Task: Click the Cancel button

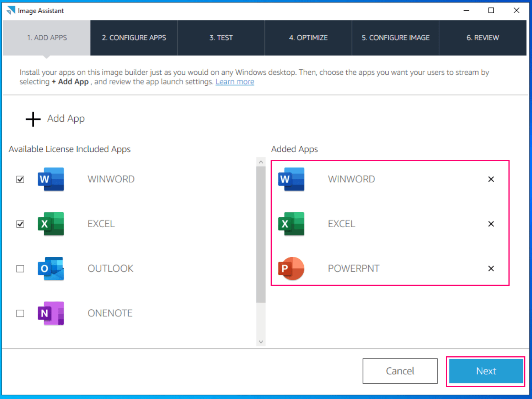Action: coord(400,371)
